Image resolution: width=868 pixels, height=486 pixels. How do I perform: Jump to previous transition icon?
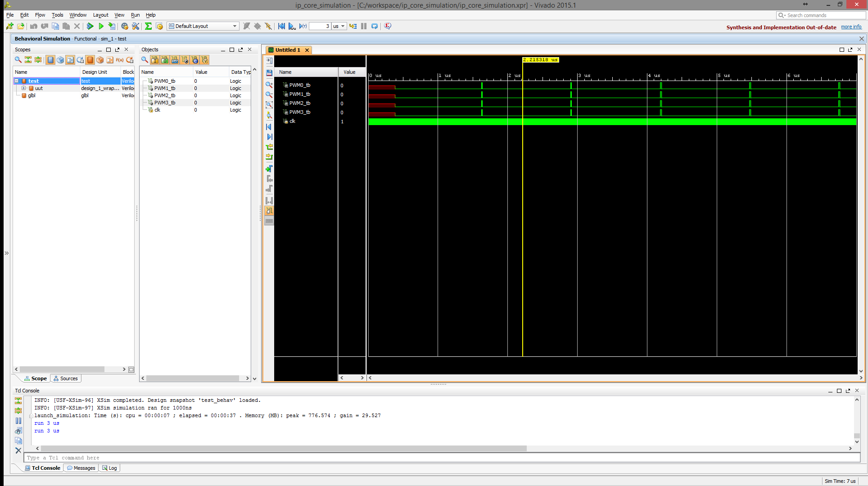point(269,147)
